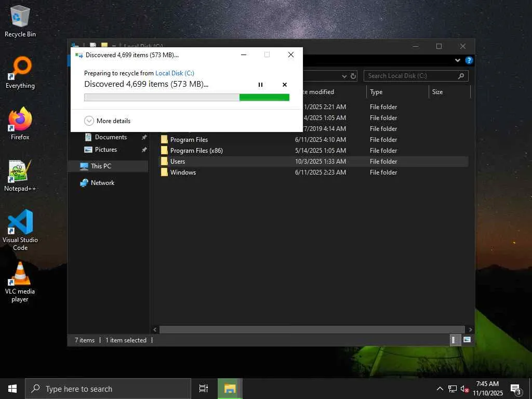The height and width of the screenshot is (399, 532).
Task: Open Explorer help with the question icon
Action: (469, 60)
